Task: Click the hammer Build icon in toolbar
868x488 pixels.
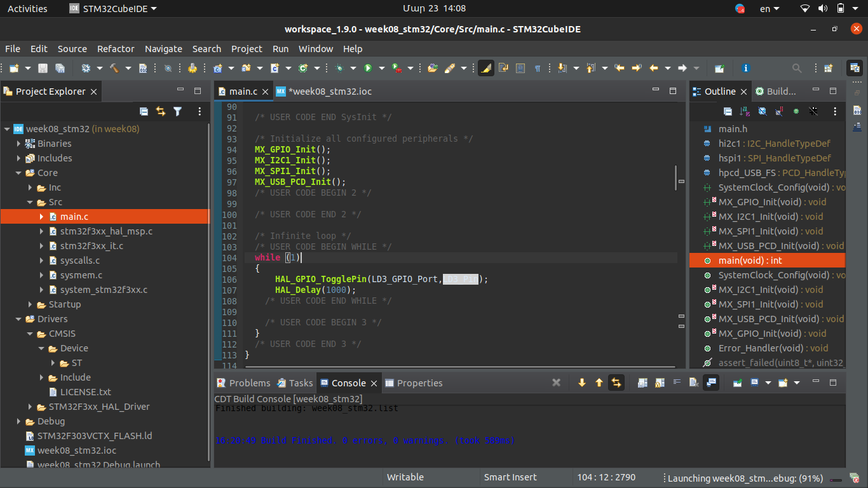Action: [114, 68]
